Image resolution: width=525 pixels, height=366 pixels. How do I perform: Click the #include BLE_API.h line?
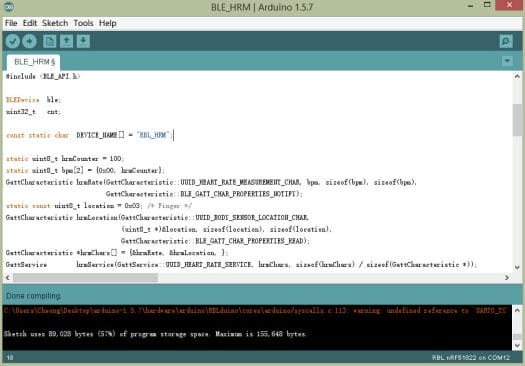coord(43,76)
